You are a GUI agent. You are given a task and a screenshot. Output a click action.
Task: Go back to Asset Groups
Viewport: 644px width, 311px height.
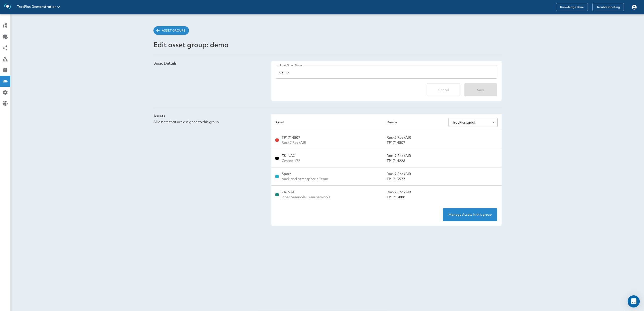click(x=171, y=31)
